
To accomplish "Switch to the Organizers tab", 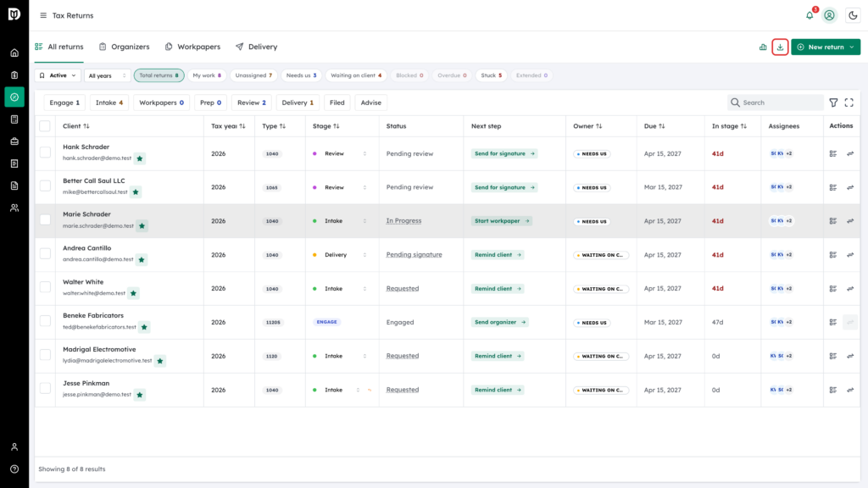I will [124, 47].
